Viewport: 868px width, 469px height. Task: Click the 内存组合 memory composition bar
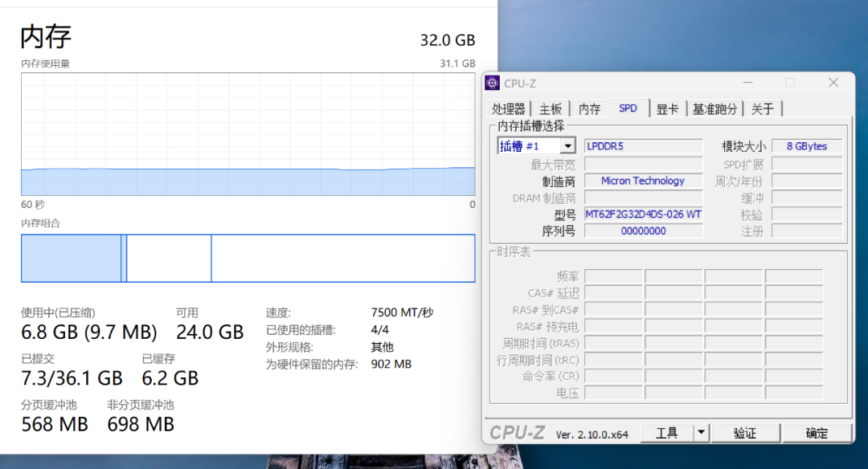click(248, 259)
